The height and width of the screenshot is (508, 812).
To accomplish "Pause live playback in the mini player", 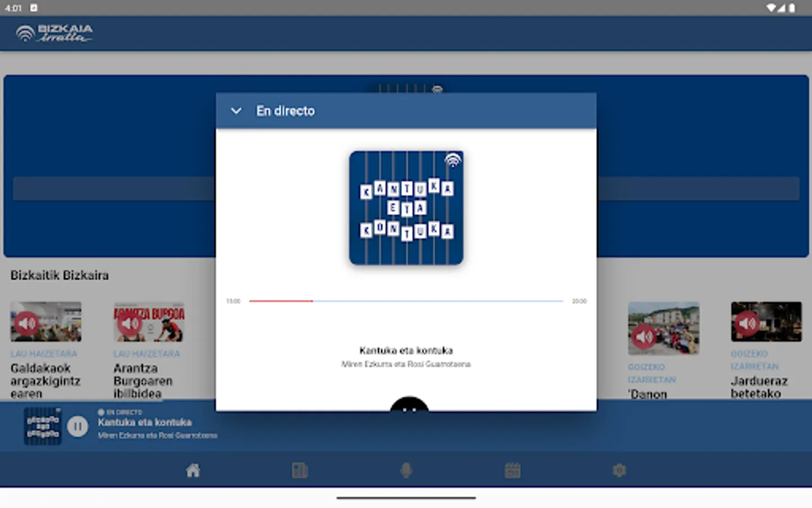I will 78,427.
